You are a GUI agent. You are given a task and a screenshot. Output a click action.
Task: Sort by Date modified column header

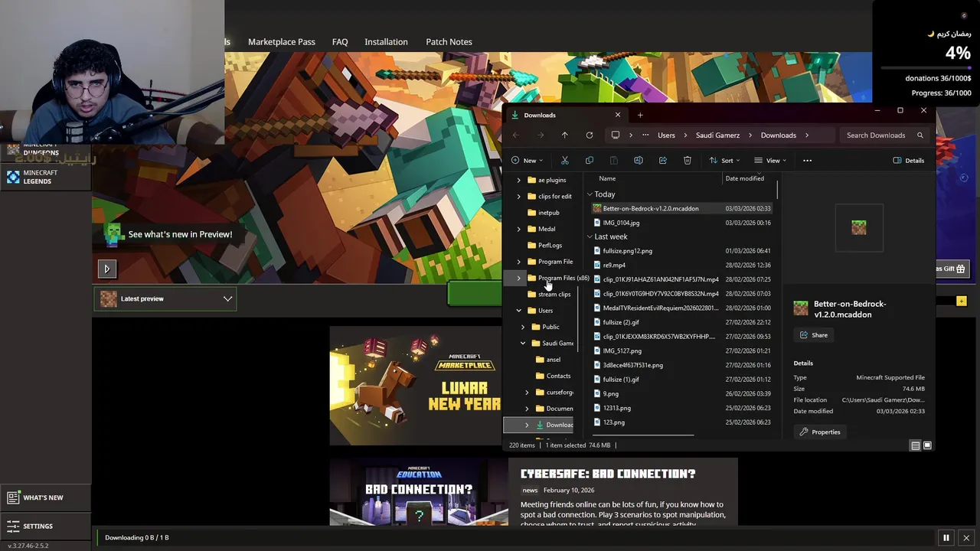click(x=745, y=178)
